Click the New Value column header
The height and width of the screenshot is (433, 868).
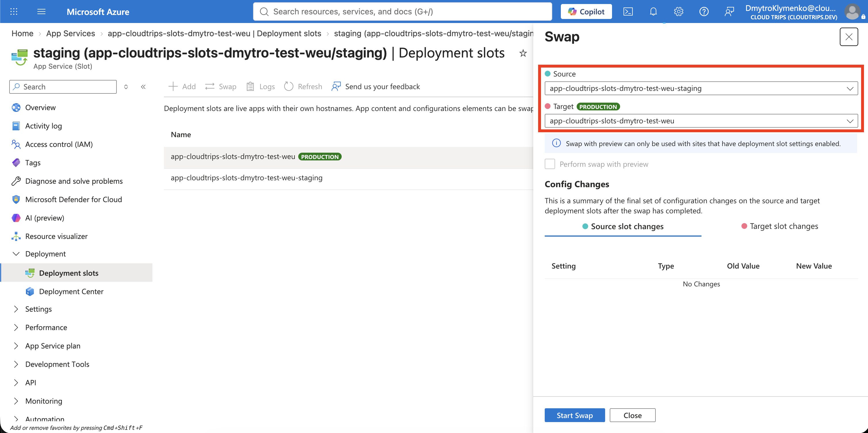click(814, 266)
